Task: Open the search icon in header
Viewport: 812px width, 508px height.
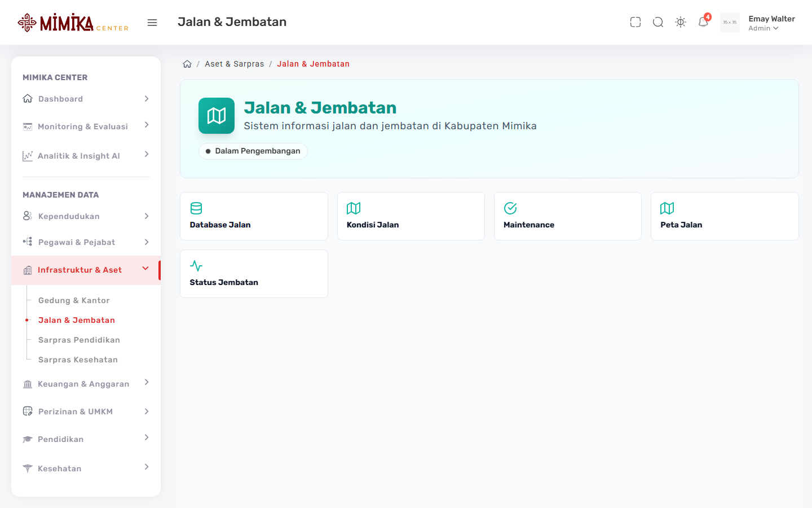Action: tap(658, 23)
